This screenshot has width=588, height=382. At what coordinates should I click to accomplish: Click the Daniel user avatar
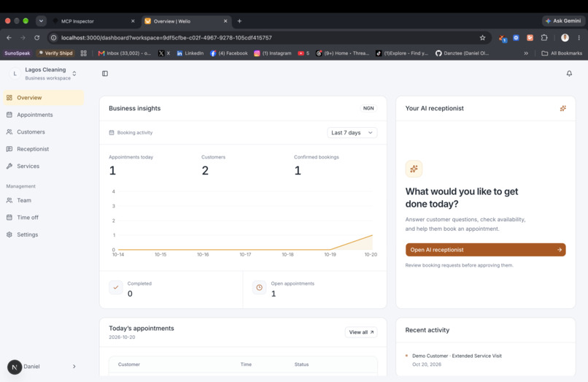tap(15, 367)
